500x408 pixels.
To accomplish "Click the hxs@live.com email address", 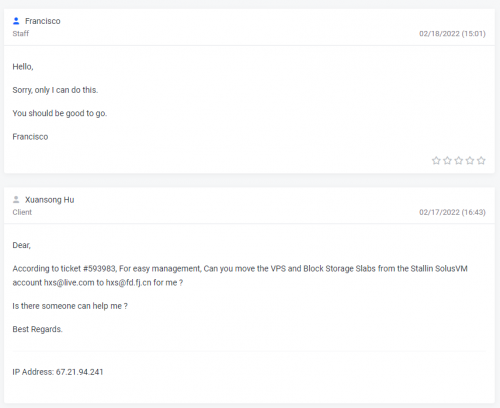I will click(69, 283).
